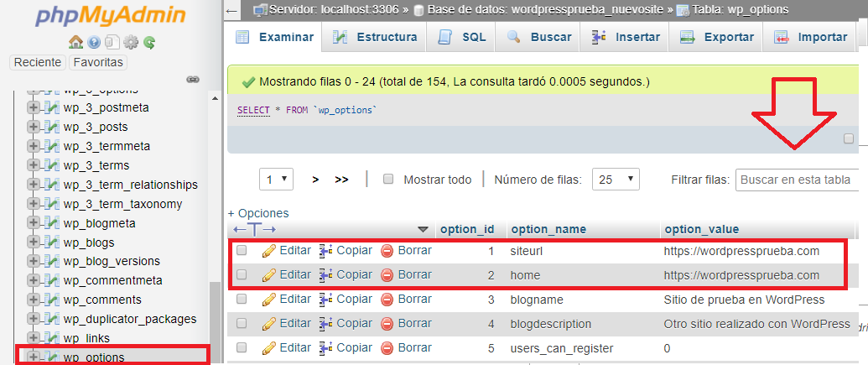Select the checkbox for the siteurl row
The height and width of the screenshot is (365, 868).
coord(242,251)
